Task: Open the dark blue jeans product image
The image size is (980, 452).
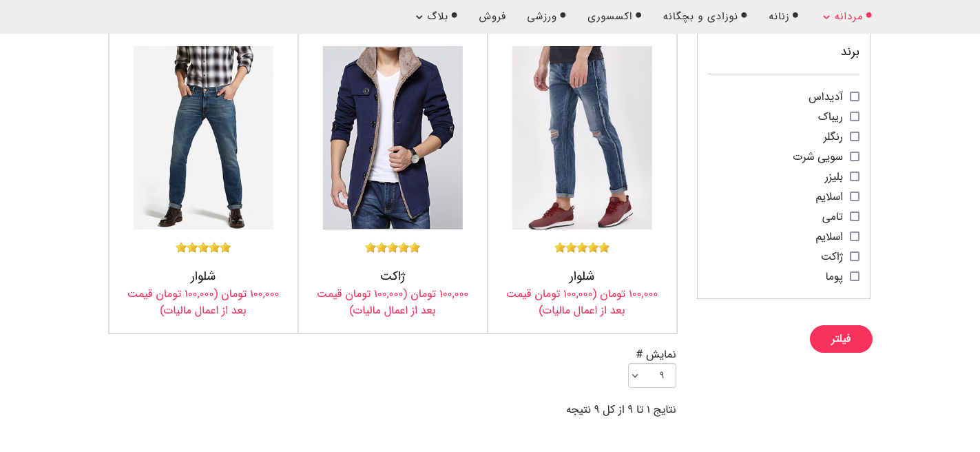Action: click(203, 138)
